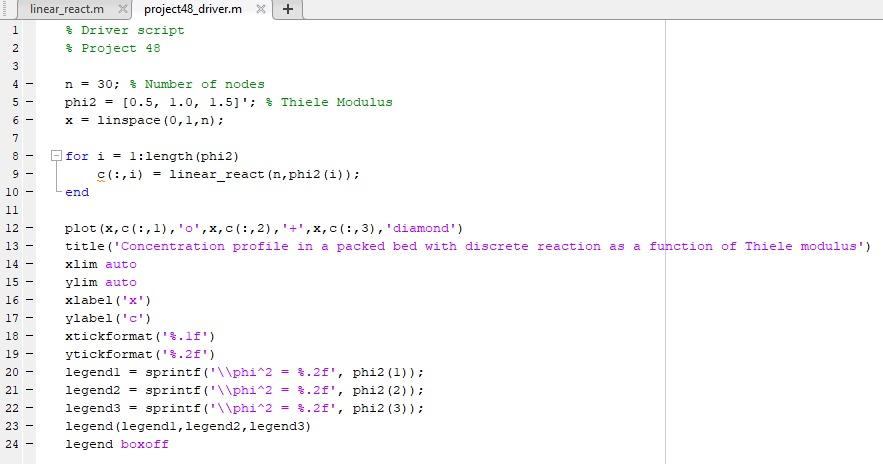This screenshot has width=883, height=464.
Task: Close the linear_react.m tab
Action: (x=122, y=9)
